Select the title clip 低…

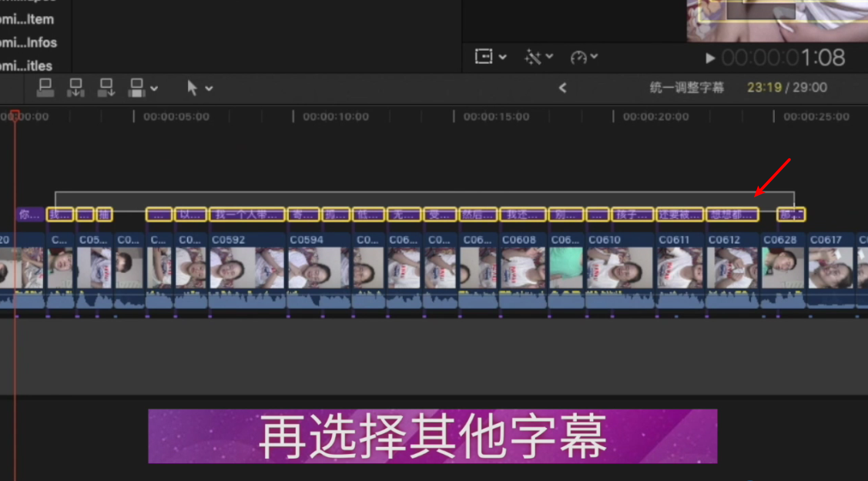[368, 214]
